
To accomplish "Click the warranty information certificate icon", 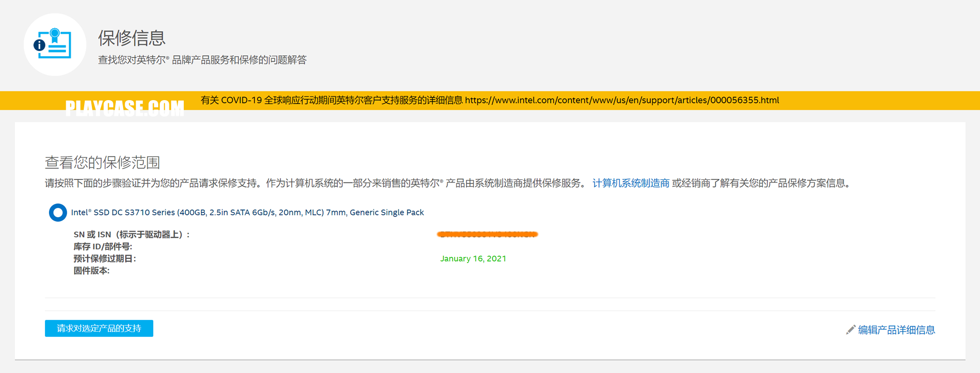I will pos(55,44).
